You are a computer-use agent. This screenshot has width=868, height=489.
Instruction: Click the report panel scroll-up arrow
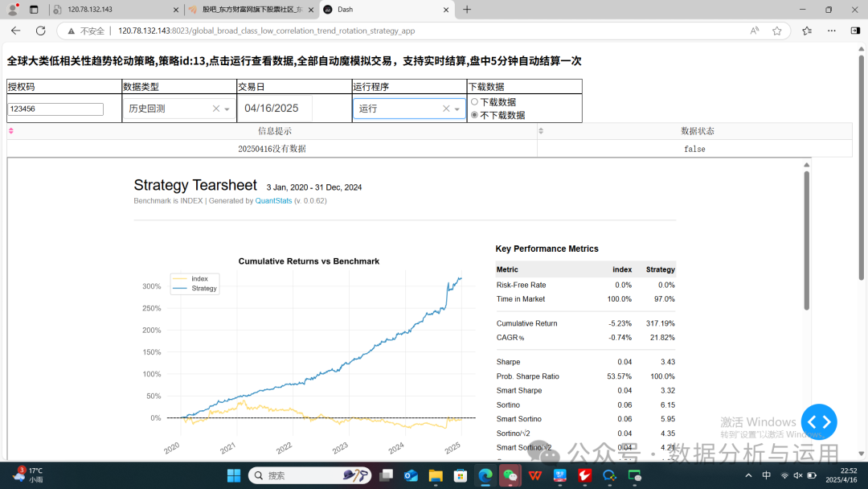point(807,165)
